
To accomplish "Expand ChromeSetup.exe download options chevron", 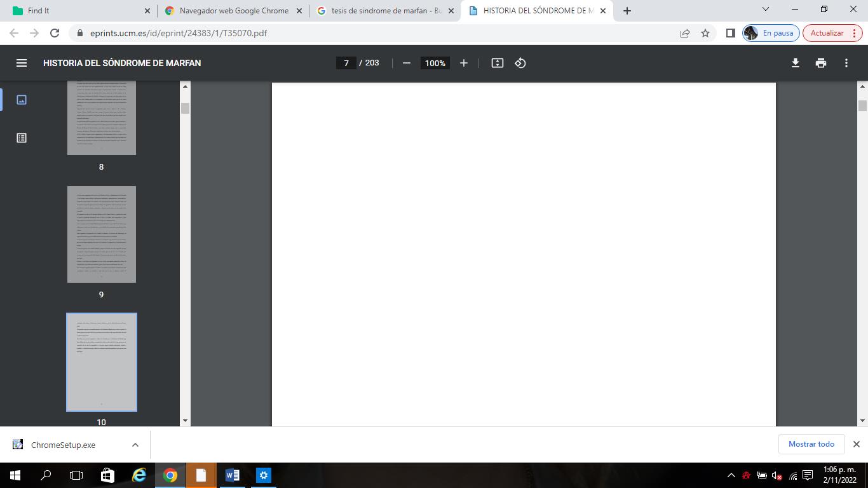I will 135,445.
